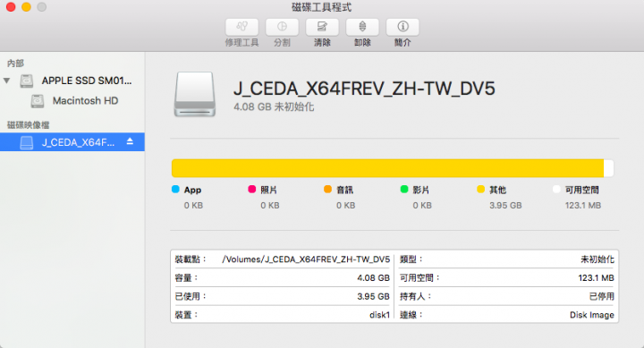644x348 pixels.
Task: Open the 簡介 info toolbar icon
Action: click(402, 27)
